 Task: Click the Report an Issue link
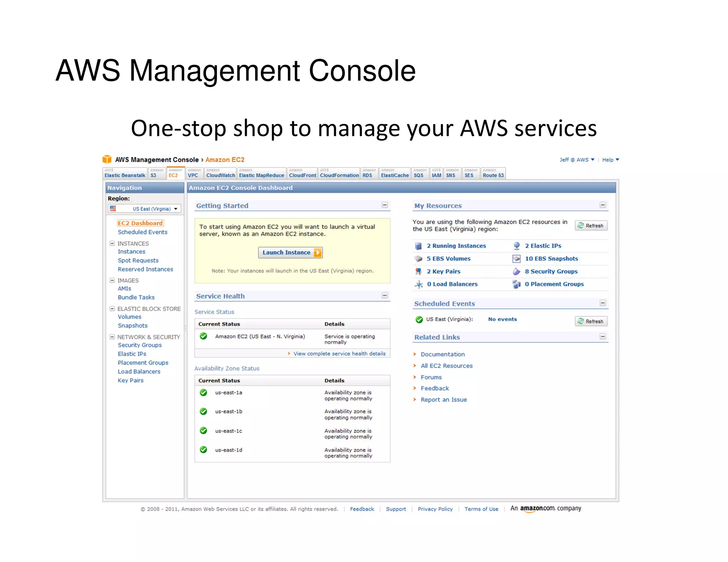[444, 400]
